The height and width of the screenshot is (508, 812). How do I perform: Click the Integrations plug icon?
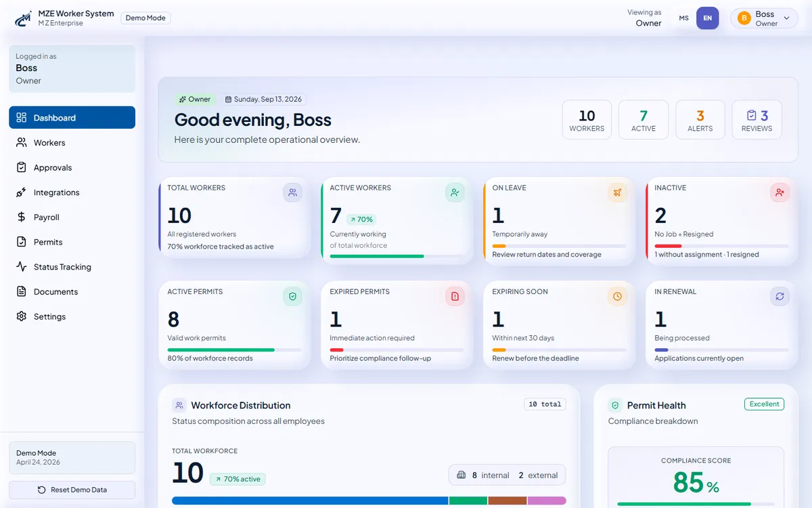click(22, 192)
